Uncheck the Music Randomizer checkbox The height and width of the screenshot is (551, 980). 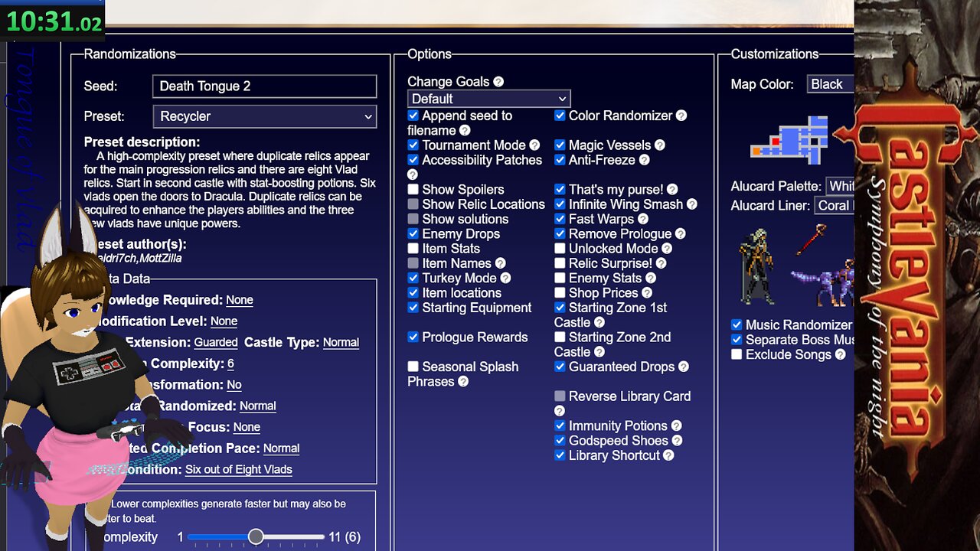[x=737, y=325]
